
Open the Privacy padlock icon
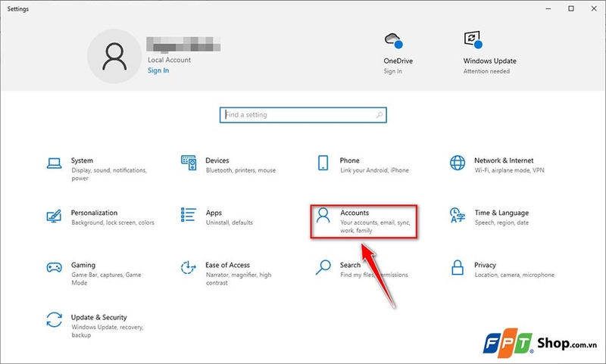tap(458, 268)
